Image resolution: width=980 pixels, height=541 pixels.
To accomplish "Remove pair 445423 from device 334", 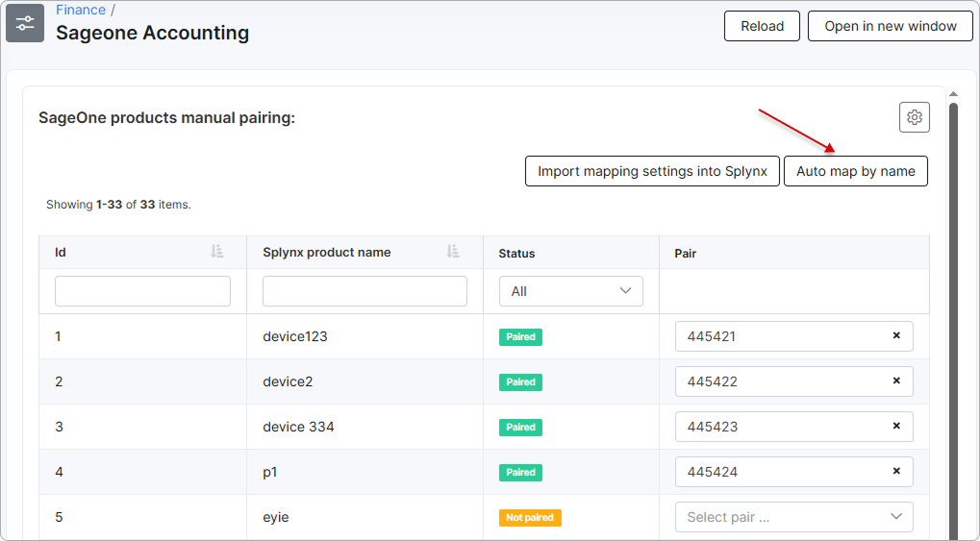I will click(896, 426).
